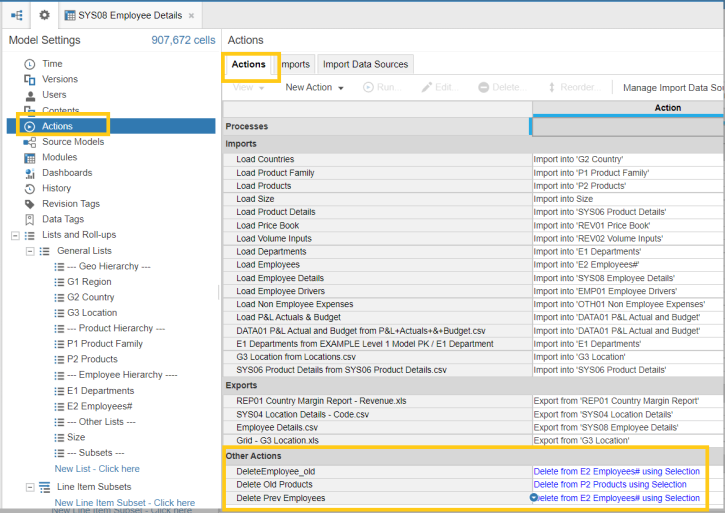Click the Size list icon
This screenshot has width=725, height=513.
click(59, 438)
